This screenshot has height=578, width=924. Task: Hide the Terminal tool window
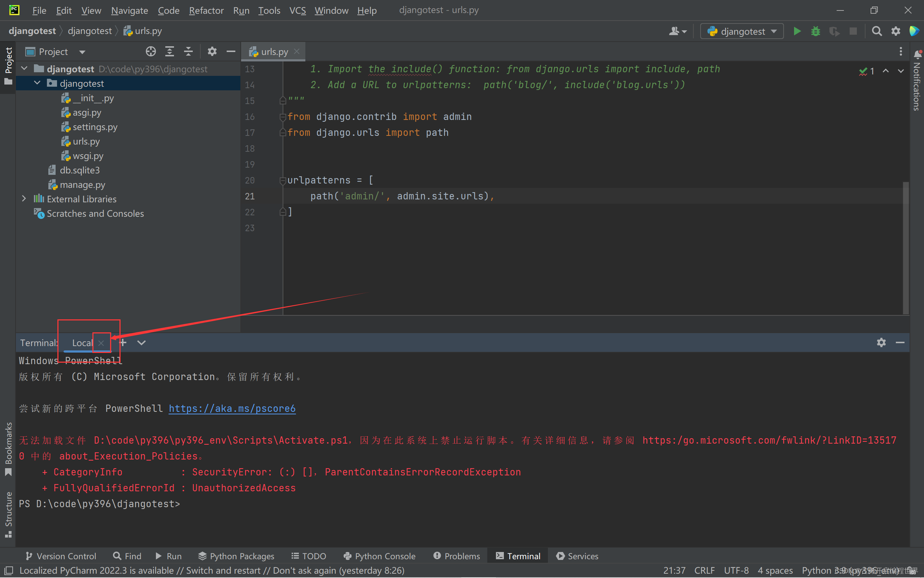[x=900, y=342]
